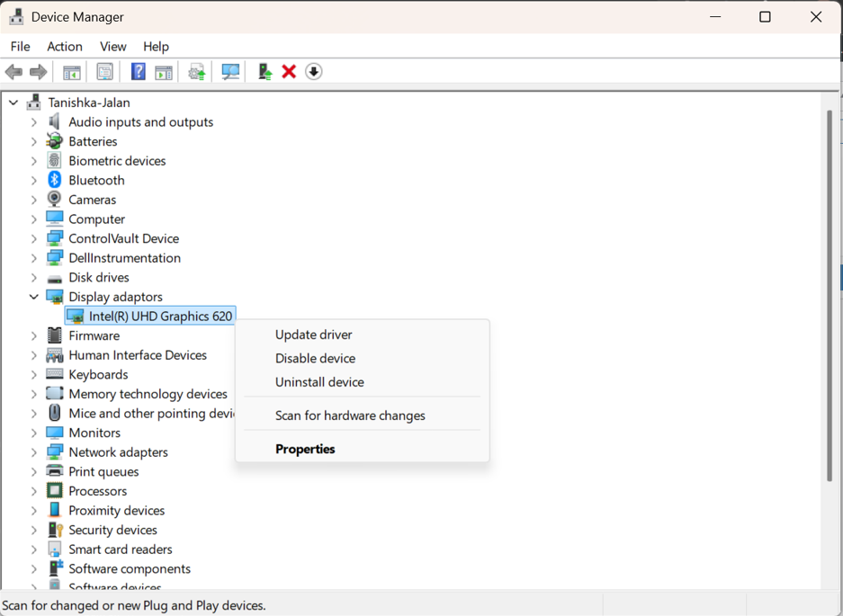Click the Mice and pointing devices icon

[54, 413]
